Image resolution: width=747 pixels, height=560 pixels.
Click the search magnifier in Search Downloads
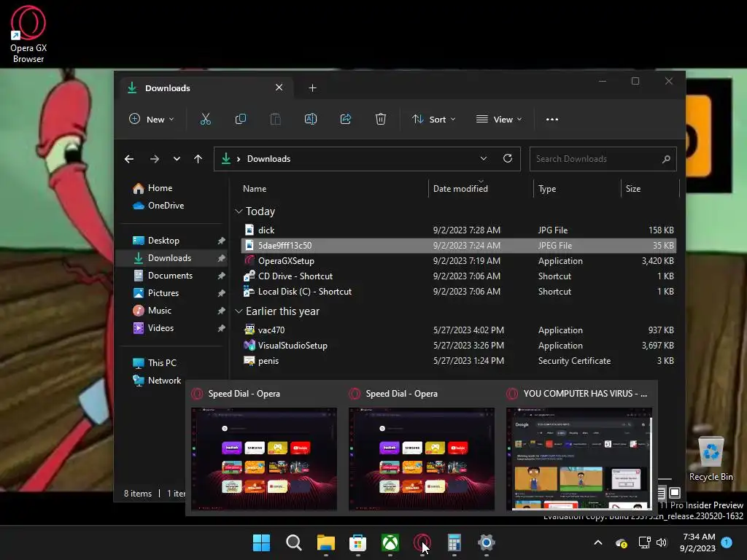tap(666, 159)
